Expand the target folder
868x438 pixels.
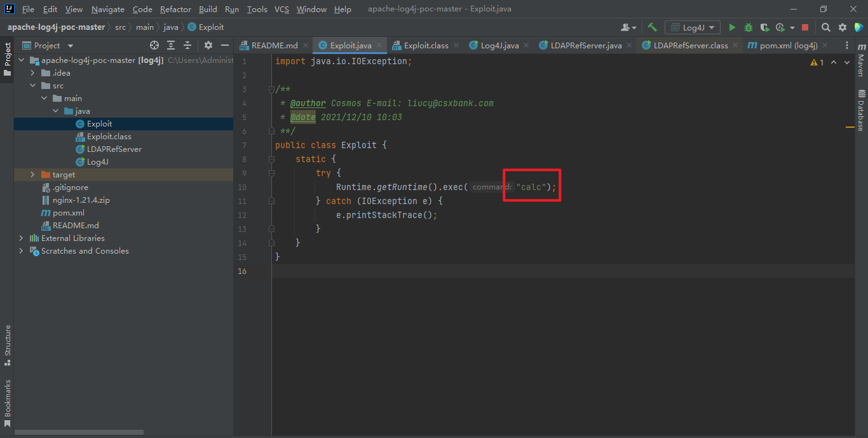32,175
